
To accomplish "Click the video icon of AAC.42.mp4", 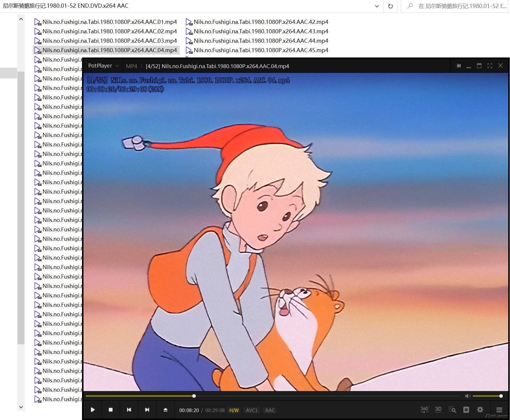I will click(189, 22).
